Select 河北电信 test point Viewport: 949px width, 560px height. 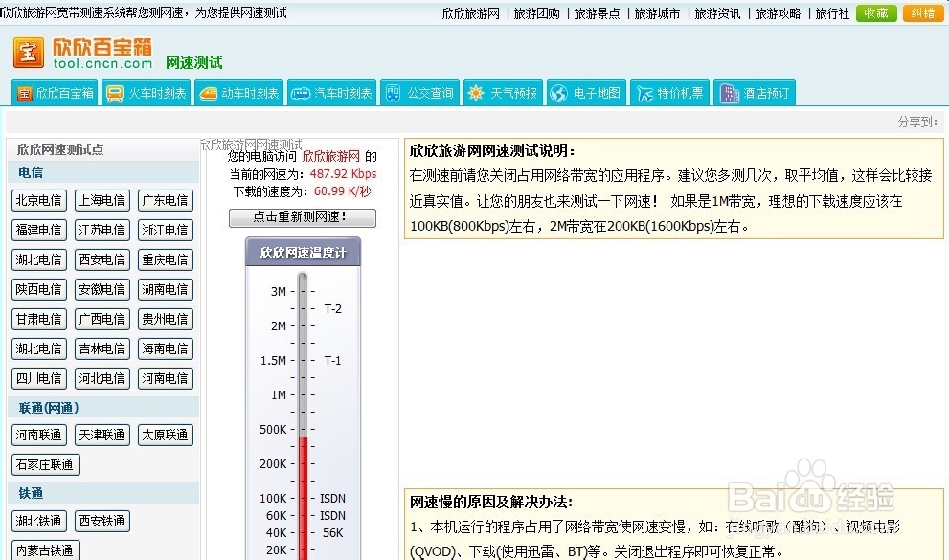coord(102,378)
